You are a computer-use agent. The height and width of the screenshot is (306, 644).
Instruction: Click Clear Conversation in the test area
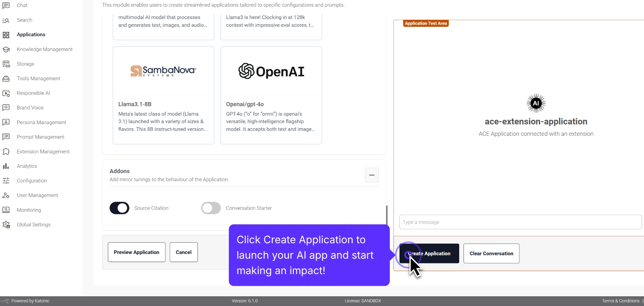coord(491,253)
